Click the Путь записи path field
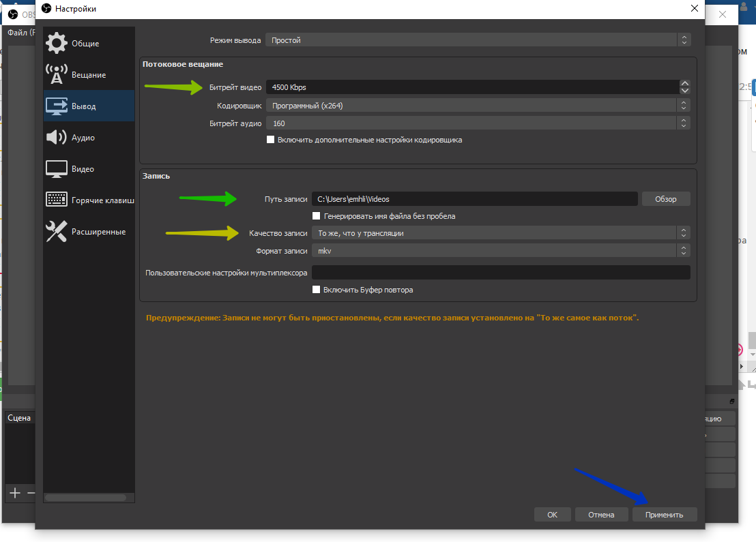The width and height of the screenshot is (756, 542). [474, 199]
